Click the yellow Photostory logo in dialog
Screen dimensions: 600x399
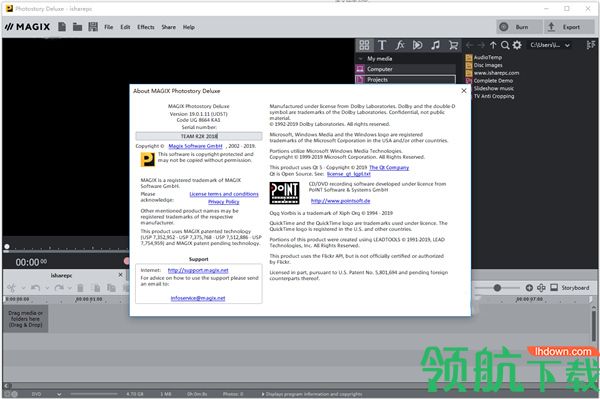pyautogui.click(x=148, y=160)
